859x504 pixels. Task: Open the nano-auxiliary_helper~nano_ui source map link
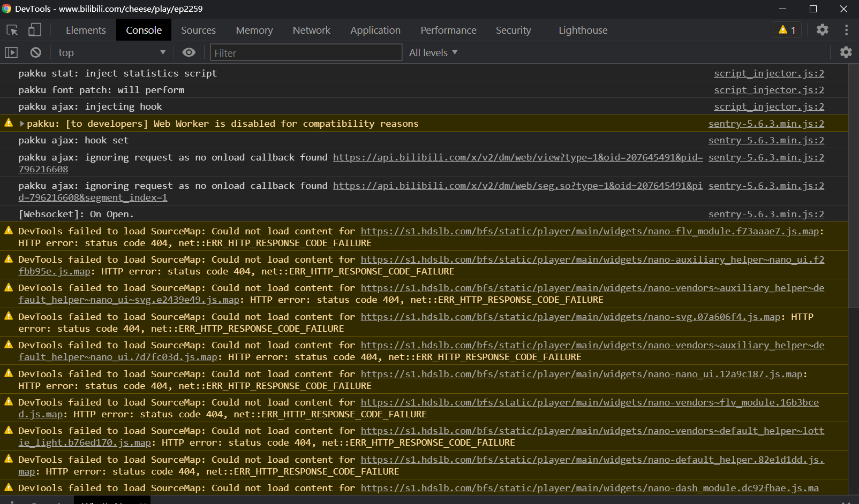pyautogui.click(x=592, y=259)
